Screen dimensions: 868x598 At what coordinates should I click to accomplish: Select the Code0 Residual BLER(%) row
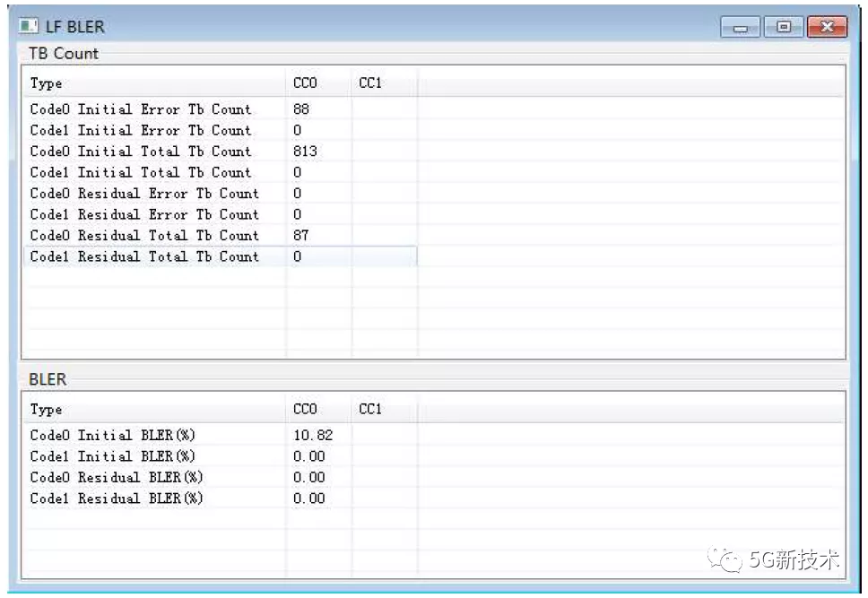221,477
